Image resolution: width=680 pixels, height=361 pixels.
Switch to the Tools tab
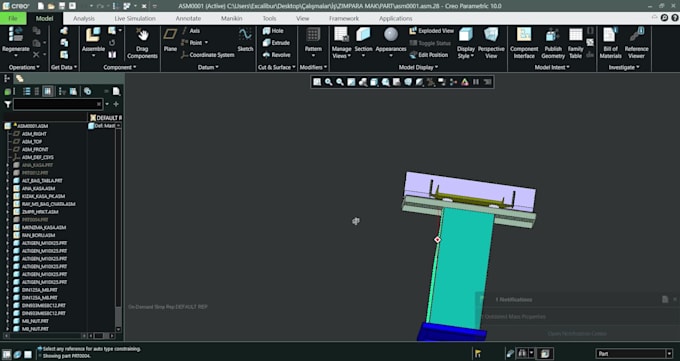[x=269, y=18]
